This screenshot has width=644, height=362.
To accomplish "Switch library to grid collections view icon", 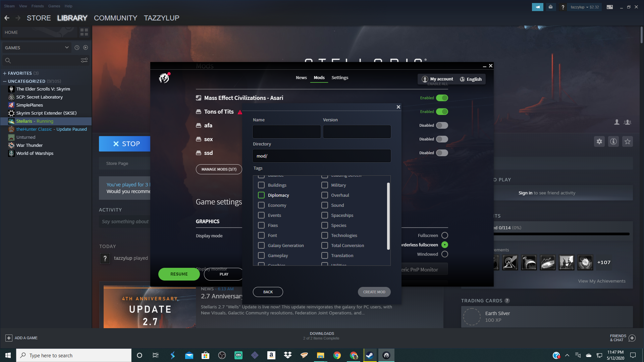I will pyautogui.click(x=84, y=32).
